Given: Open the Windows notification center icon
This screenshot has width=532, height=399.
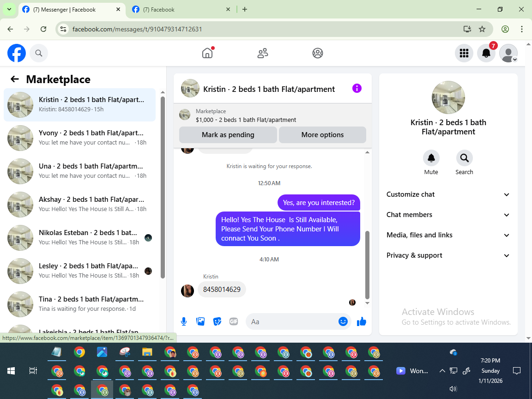Looking at the screenshot, I should tap(516, 371).
